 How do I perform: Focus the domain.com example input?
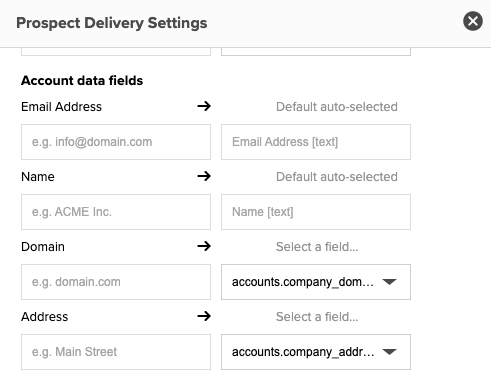[x=116, y=282]
